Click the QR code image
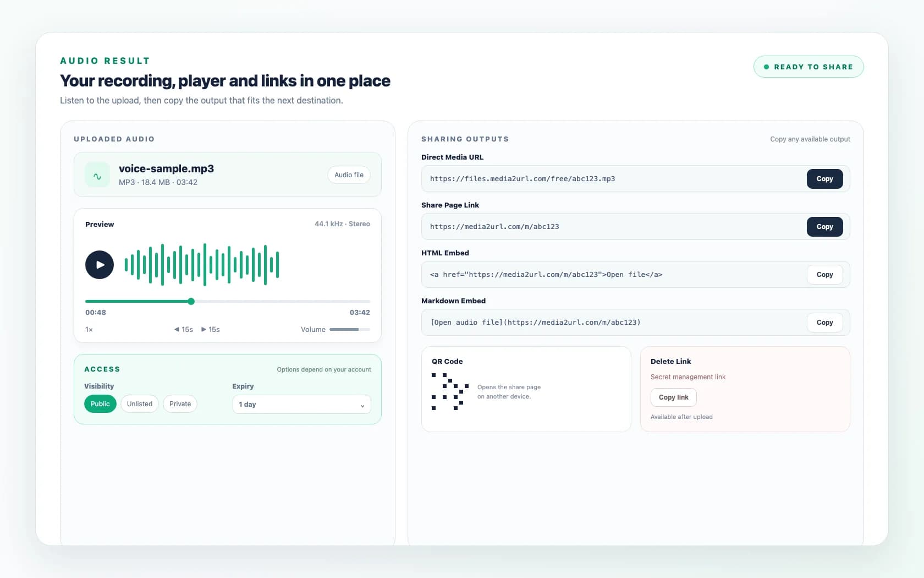 450,392
